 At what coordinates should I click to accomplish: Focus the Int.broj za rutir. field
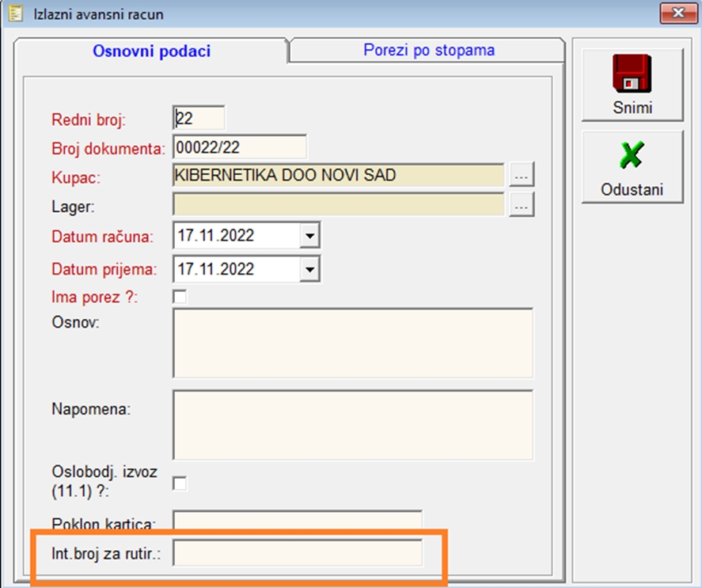pos(297,553)
